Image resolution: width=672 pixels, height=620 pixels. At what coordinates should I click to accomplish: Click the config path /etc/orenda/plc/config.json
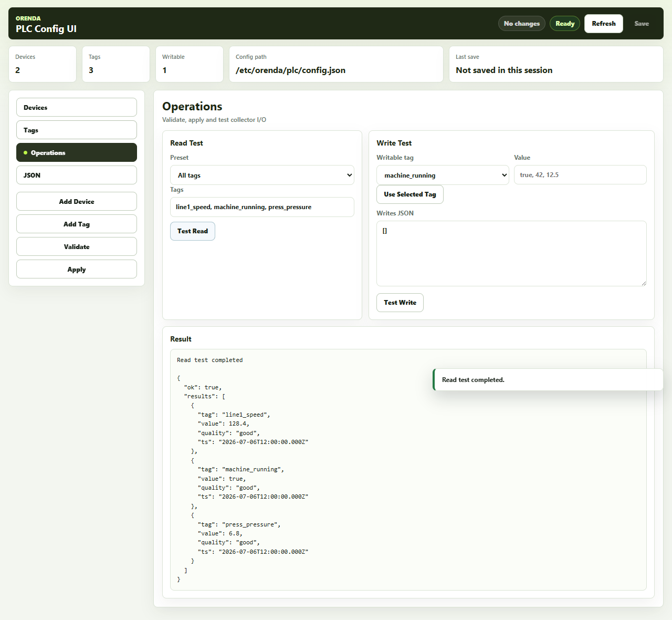(290, 70)
